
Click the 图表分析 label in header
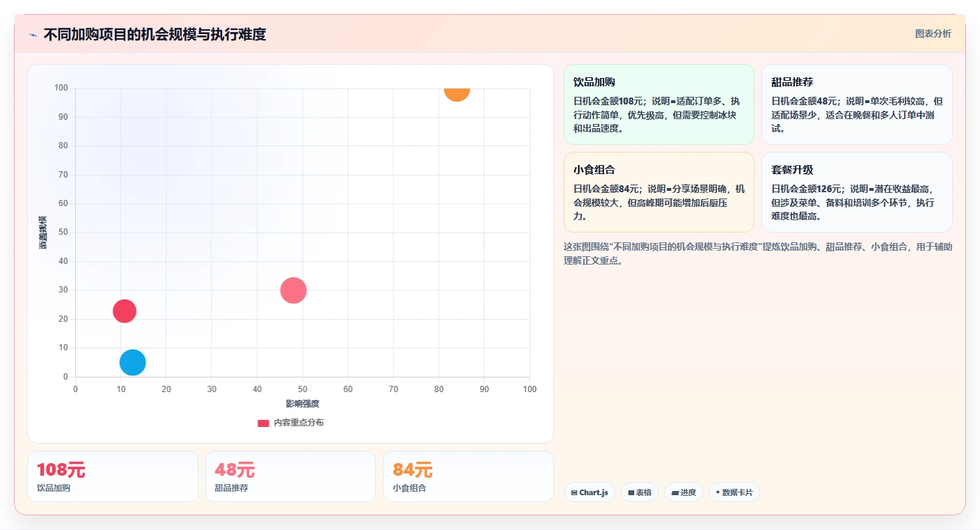click(x=933, y=33)
